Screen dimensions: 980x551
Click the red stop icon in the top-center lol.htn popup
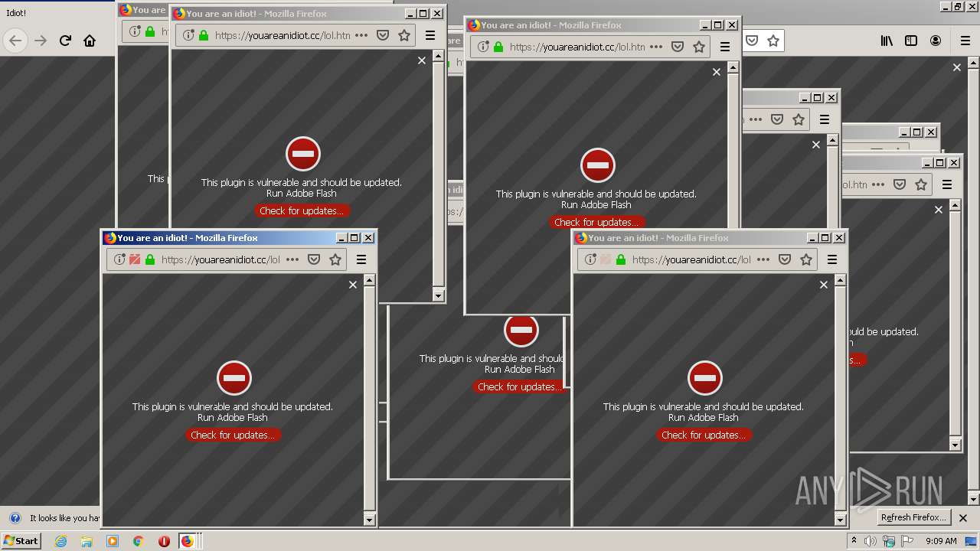[597, 165]
